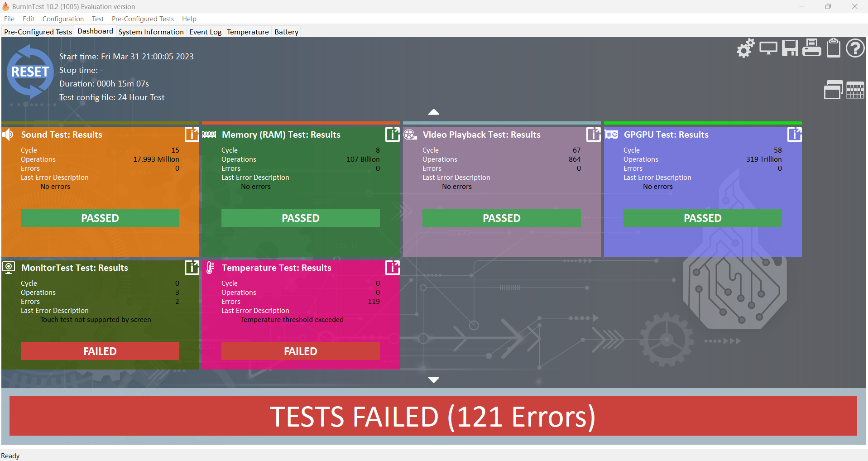Click the TESTS FAILED (121 Errors) banner
Screen dimensions: 868x461
pyautogui.click(x=433, y=416)
